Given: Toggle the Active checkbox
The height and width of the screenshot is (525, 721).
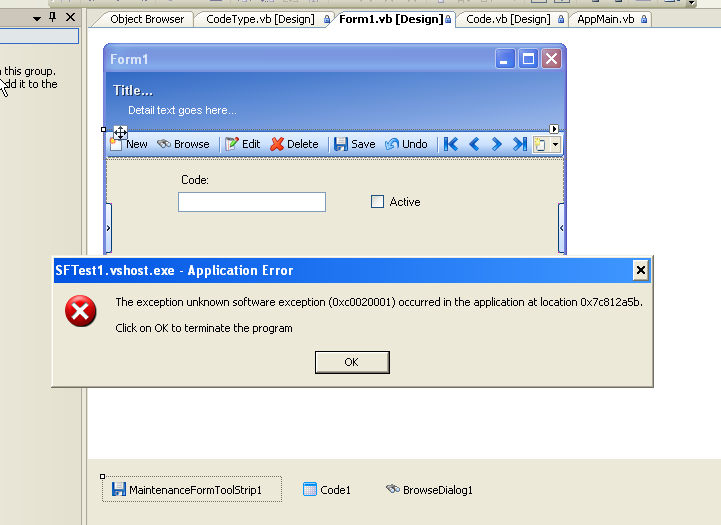Looking at the screenshot, I should tap(377, 202).
